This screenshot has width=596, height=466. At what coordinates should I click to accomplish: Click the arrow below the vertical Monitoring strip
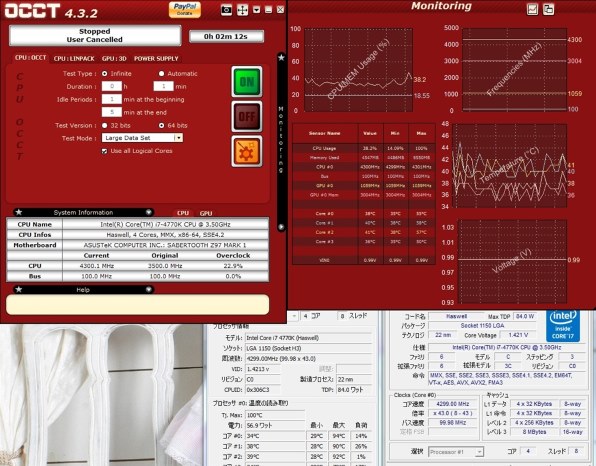coord(281,227)
